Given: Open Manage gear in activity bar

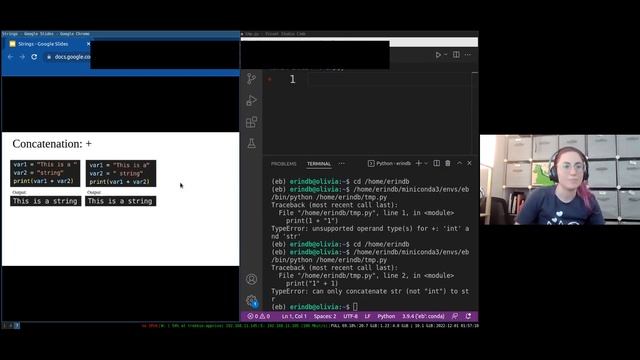Looking at the screenshot, I should (x=251, y=301).
